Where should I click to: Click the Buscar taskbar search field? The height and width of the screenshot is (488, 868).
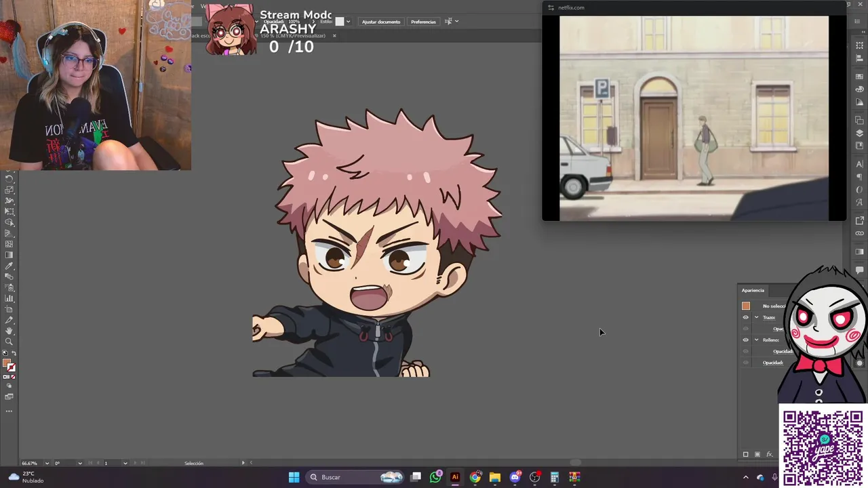[354, 477]
